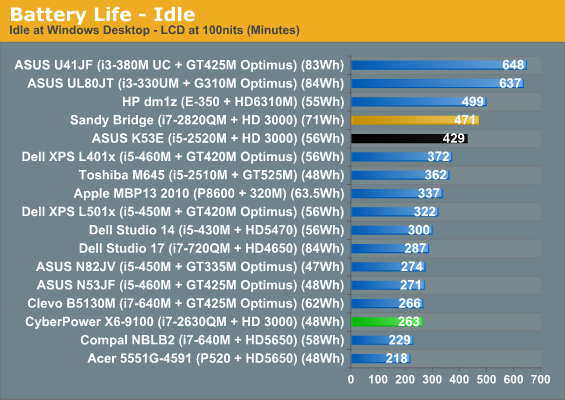Click the 229 bar value
Screen dimensions: 565x400
pos(400,341)
